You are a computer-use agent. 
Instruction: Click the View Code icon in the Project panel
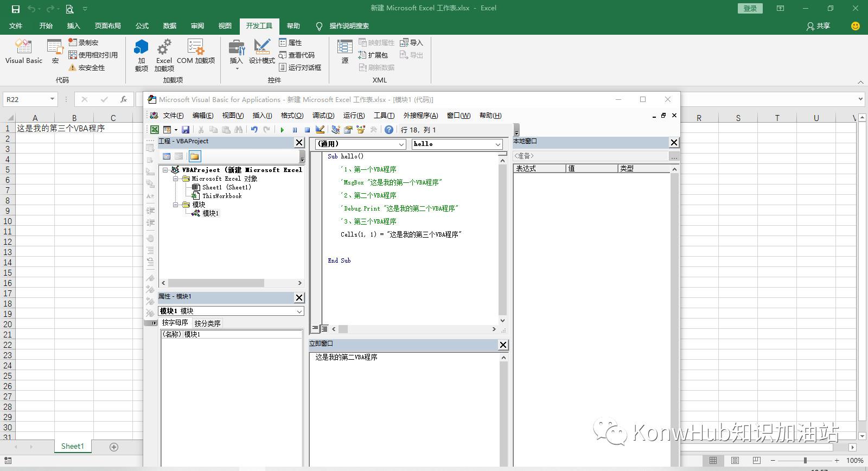point(167,156)
